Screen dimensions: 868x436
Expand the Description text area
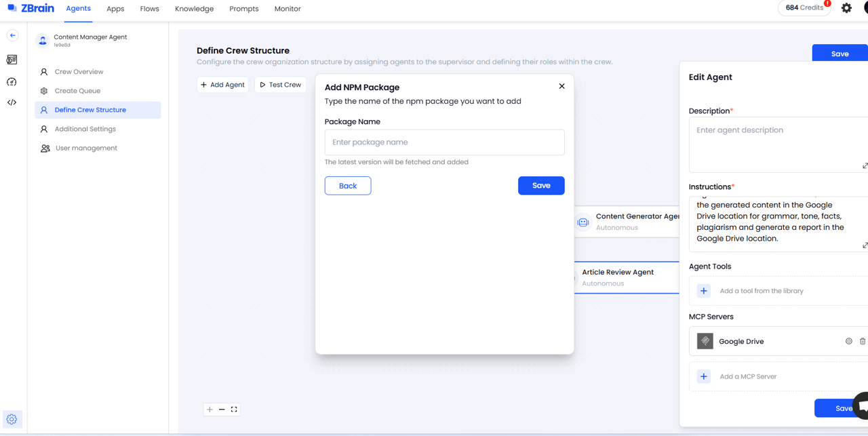click(x=865, y=166)
